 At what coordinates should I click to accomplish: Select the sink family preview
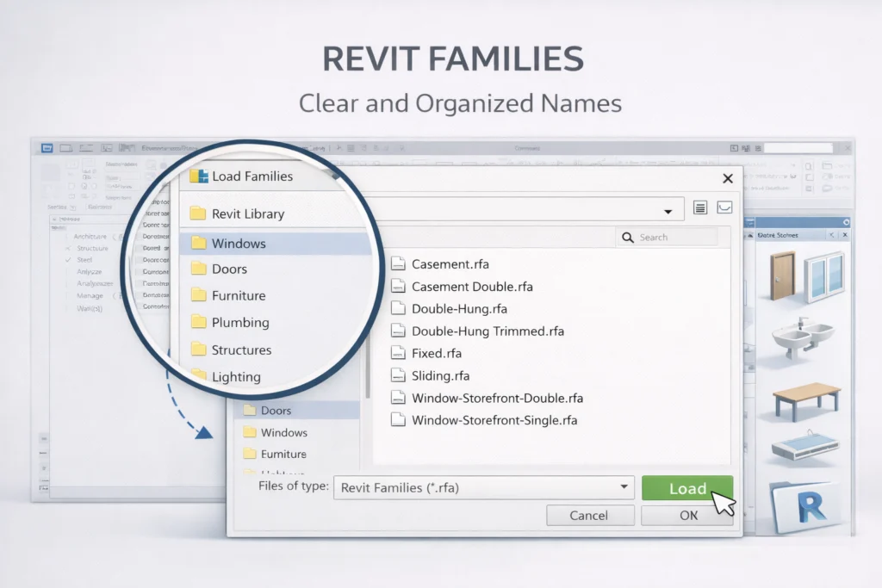point(801,336)
